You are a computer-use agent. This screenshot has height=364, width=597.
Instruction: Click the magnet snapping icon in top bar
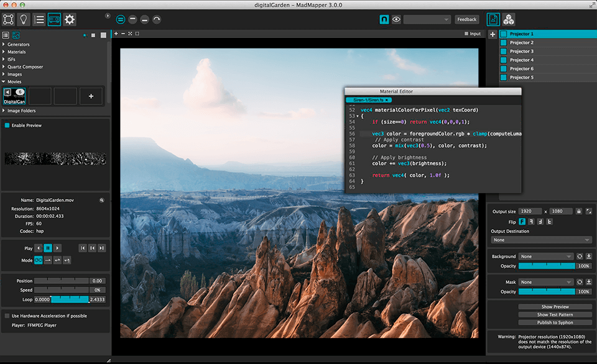[x=384, y=19]
